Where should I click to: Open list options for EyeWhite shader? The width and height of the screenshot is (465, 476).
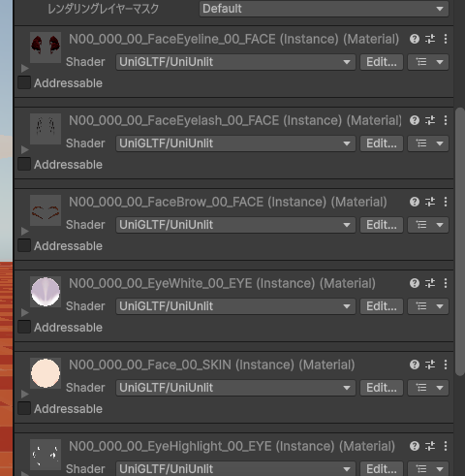(x=428, y=306)
